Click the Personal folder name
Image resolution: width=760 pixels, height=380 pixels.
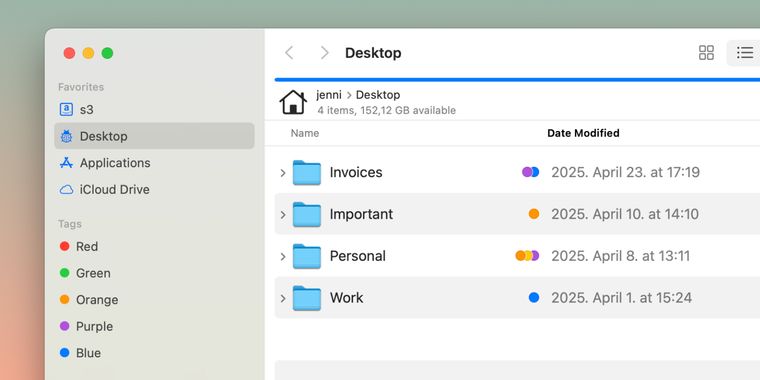[x=358, y=255]
